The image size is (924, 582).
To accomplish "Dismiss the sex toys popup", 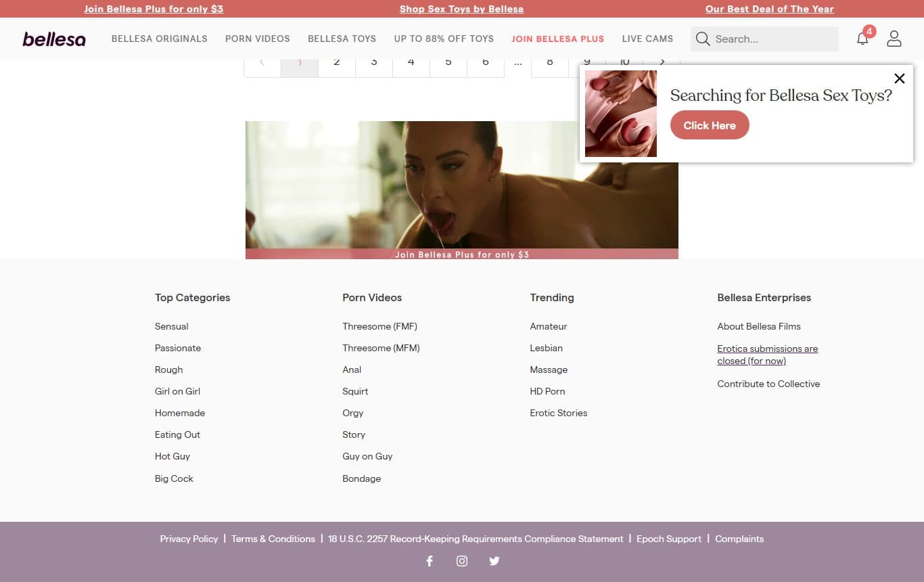I will click(900, 79).
